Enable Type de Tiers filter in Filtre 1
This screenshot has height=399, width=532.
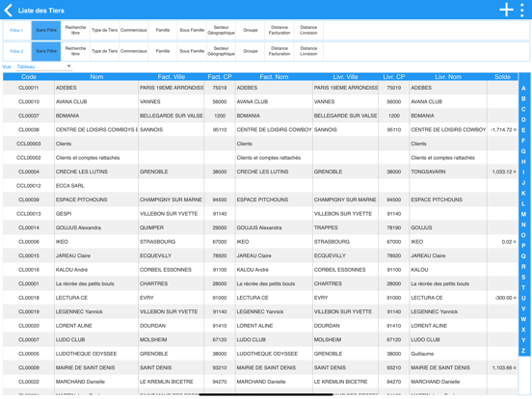click(104, 30)
